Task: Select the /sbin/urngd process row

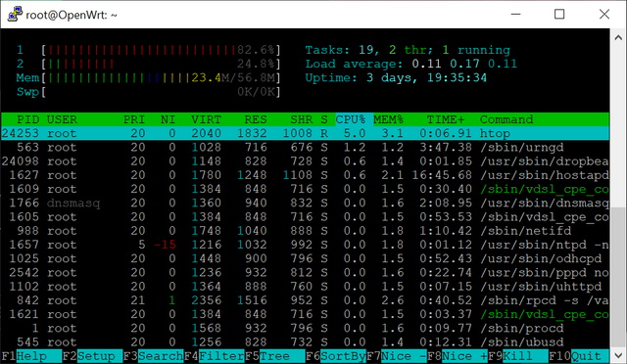Action: pos(305,147)
